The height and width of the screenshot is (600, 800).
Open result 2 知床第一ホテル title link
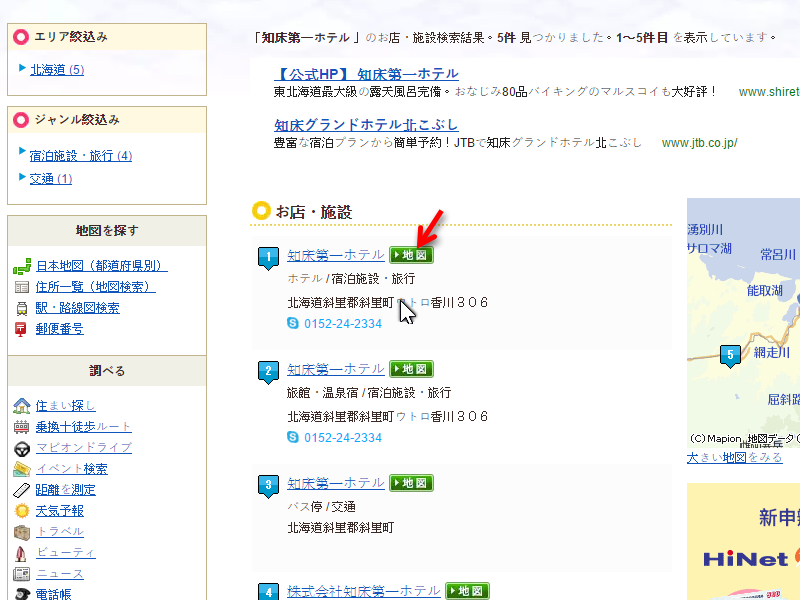(336, 369)
